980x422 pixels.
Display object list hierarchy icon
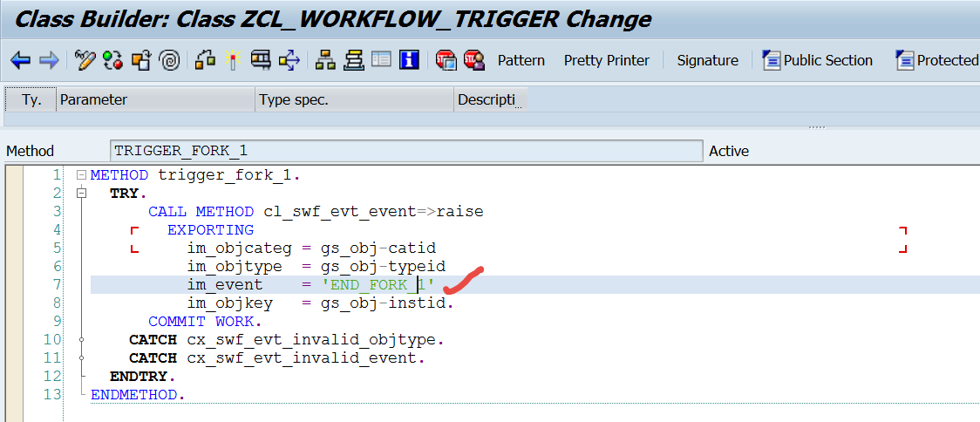325,60
